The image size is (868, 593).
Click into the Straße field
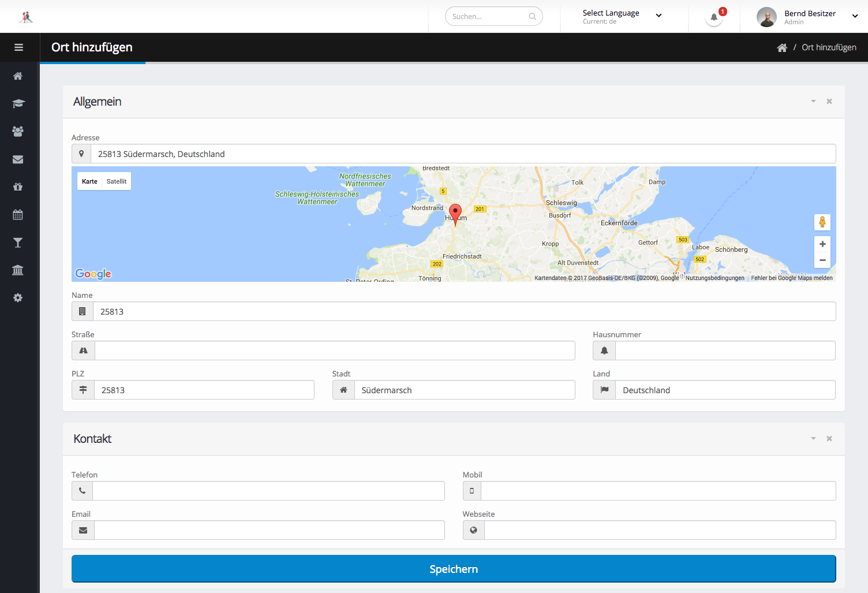coord(335,350)
